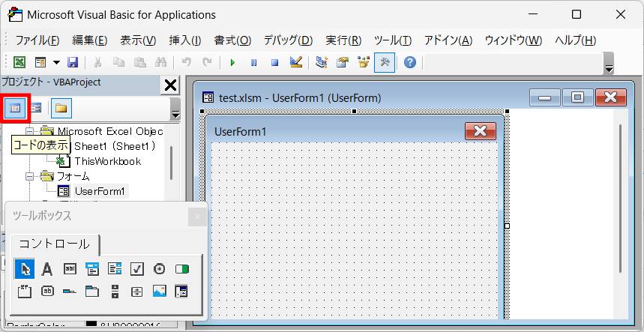644x332 pixels.
Task: Choose the MultiPage control tool
Action: [92, 292]
